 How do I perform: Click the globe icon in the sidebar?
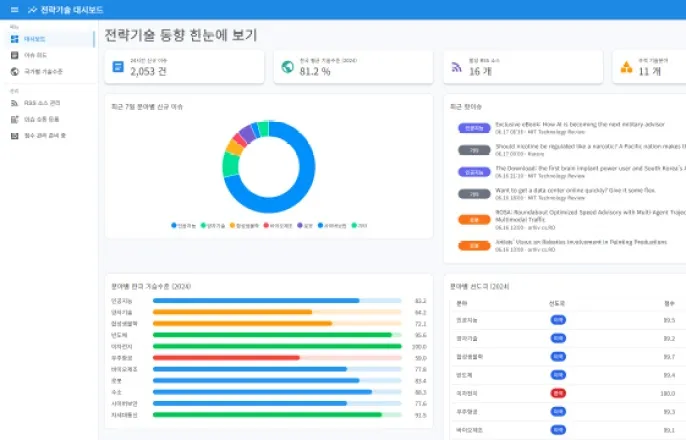(14, 71)
